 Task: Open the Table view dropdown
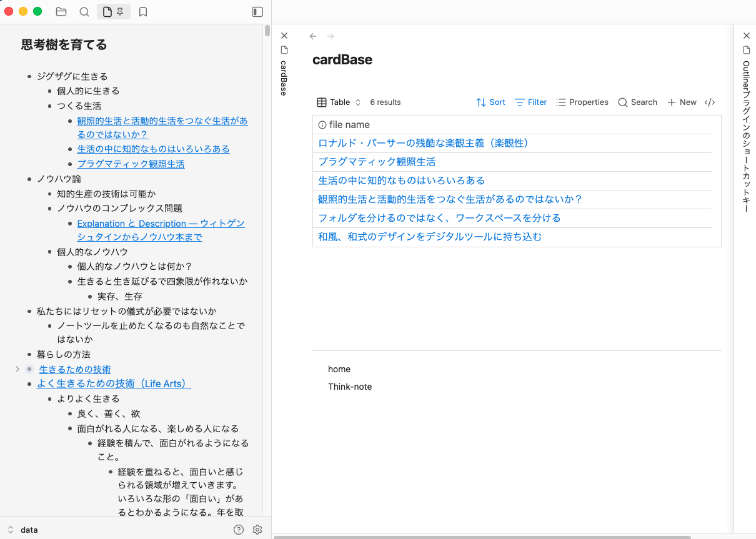pos(339,102)
